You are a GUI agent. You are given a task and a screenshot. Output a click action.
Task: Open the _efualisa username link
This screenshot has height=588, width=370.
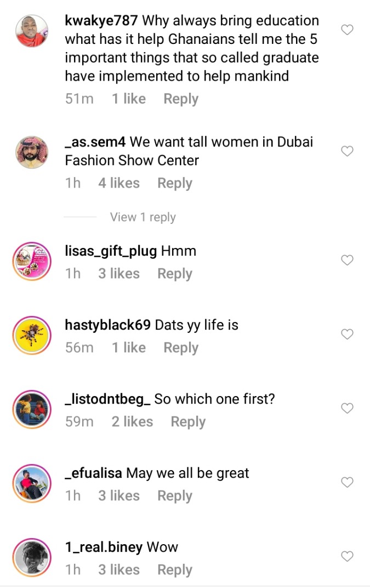pyautogui.click(x=93, y=473)
